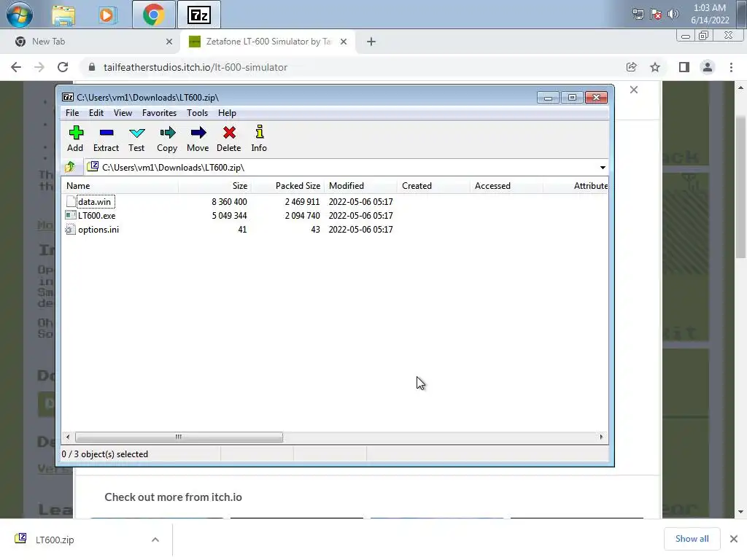This screenshot has width=747, height=560.
Task: Open the Windows Start orb
Action: pyautogui.click(x=20, y=15)
